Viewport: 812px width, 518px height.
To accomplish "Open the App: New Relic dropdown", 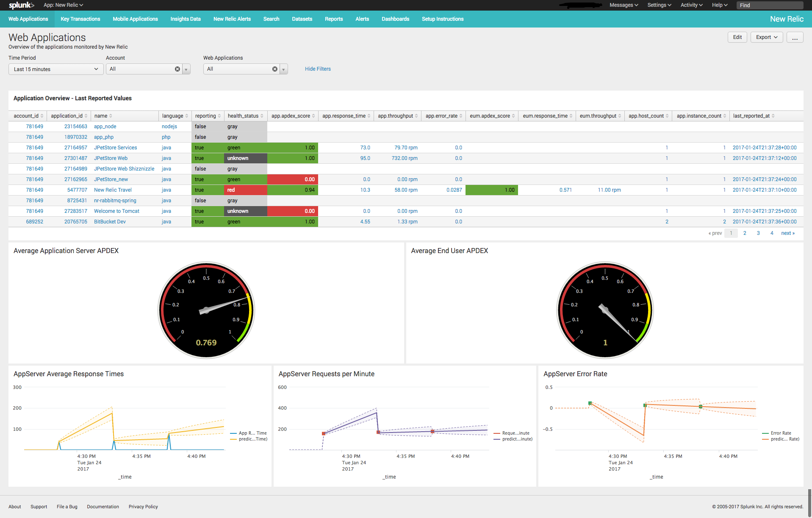I will point(63,5).
